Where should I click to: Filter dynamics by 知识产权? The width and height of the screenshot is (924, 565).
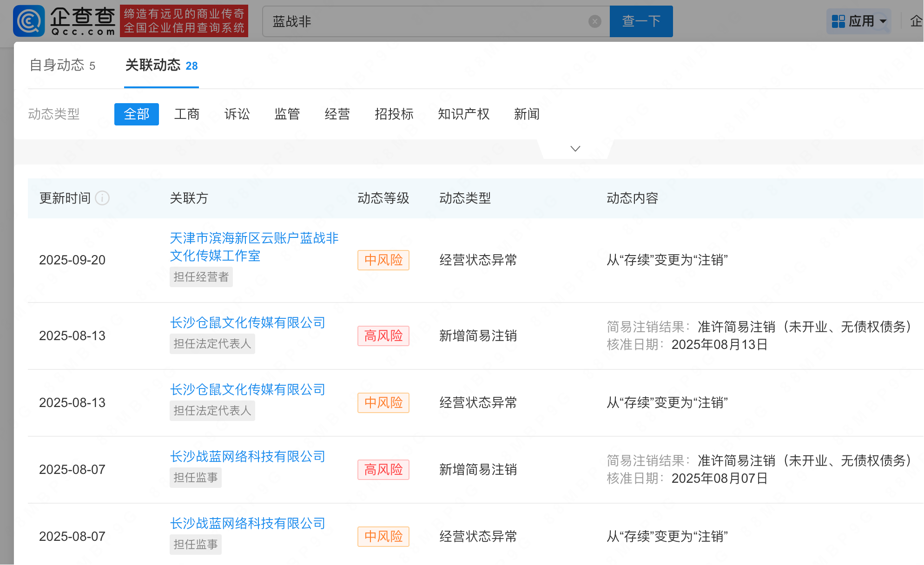tap(463, 114)
